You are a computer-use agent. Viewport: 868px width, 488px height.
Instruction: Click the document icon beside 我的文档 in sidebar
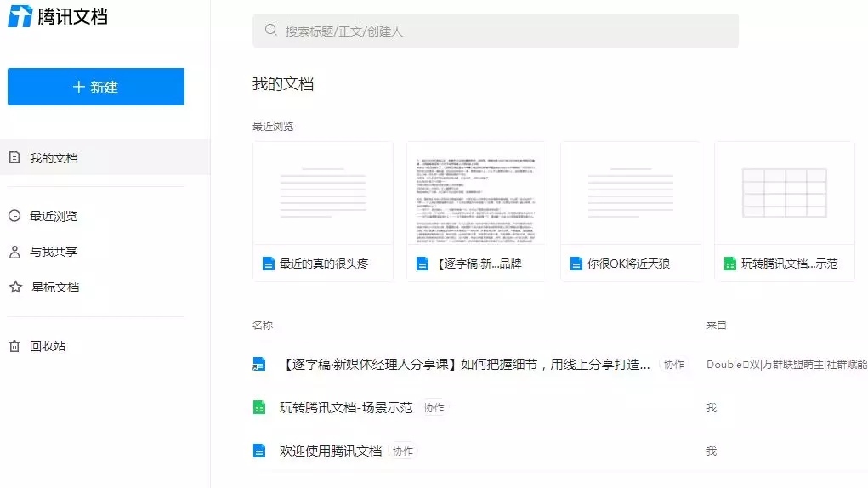(14, 157)
